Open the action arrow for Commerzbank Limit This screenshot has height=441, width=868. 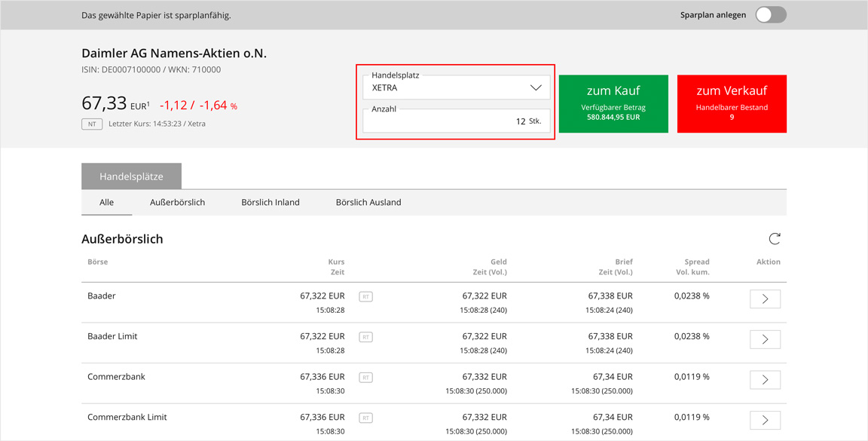(x=765, y=420)
